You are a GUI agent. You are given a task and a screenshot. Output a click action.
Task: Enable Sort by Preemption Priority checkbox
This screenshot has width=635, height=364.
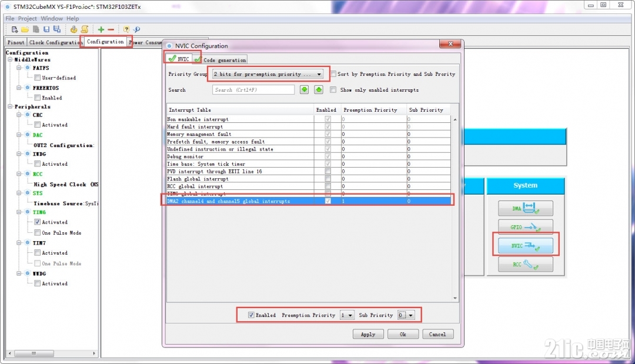(333, 74)
